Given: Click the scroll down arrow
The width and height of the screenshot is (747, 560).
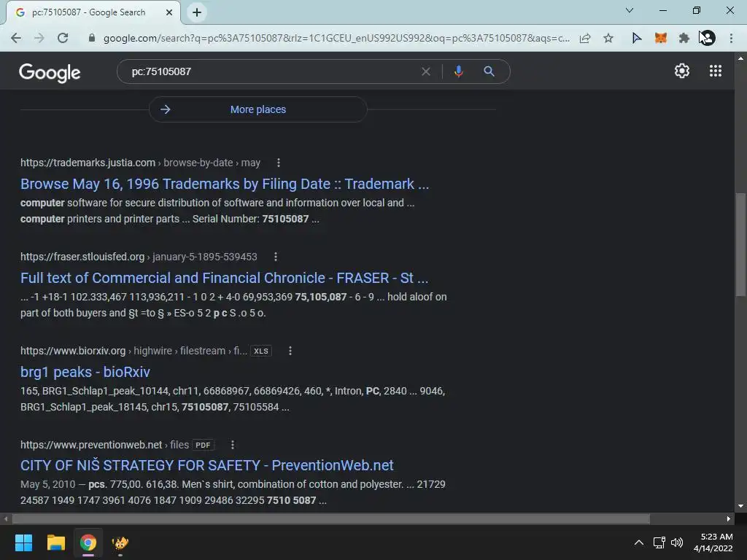Looking at the screenshot, I should [x=740, y=506].
